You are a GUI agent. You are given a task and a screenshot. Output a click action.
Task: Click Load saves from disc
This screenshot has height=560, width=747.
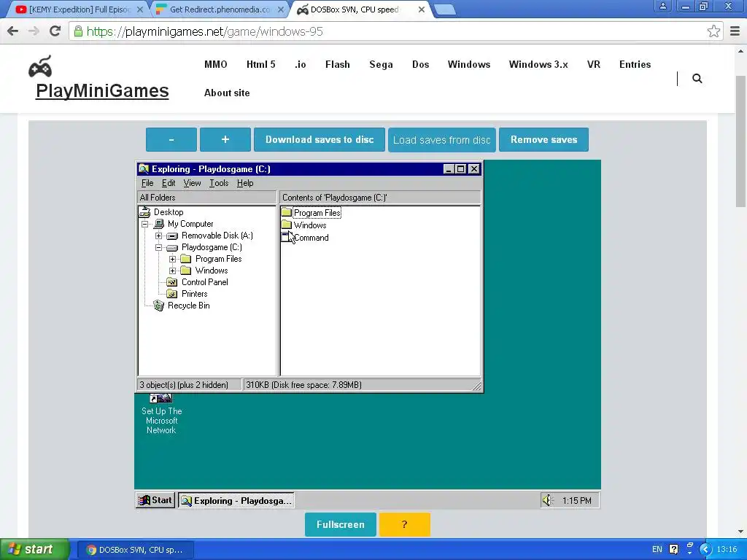(441, 139)
